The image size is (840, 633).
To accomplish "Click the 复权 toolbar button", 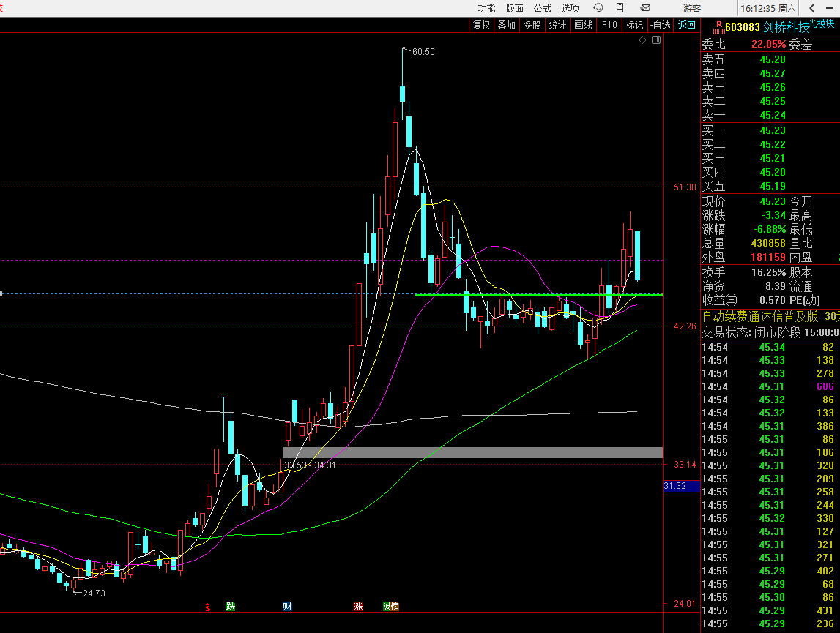I will pyautogui.click(x=482, y=25).
